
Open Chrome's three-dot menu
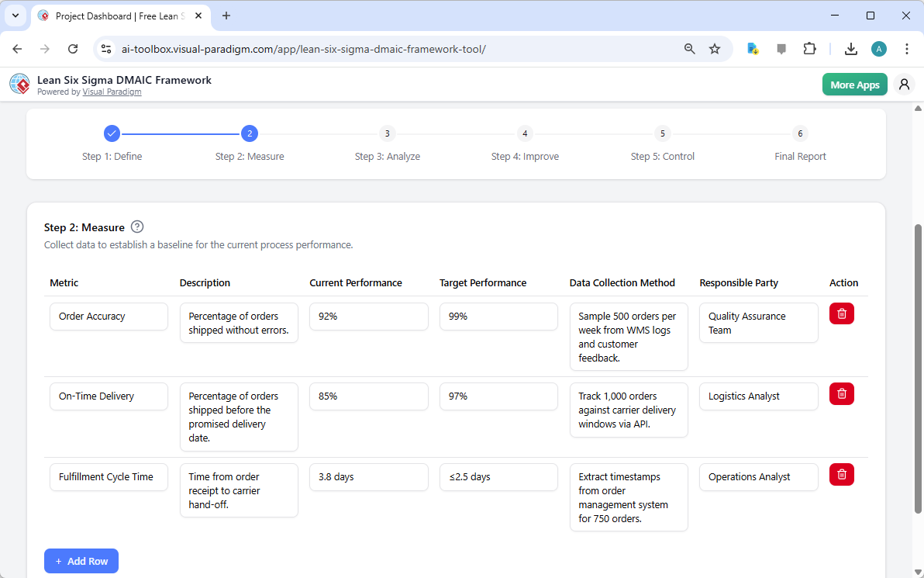click(x=907, y=48)
